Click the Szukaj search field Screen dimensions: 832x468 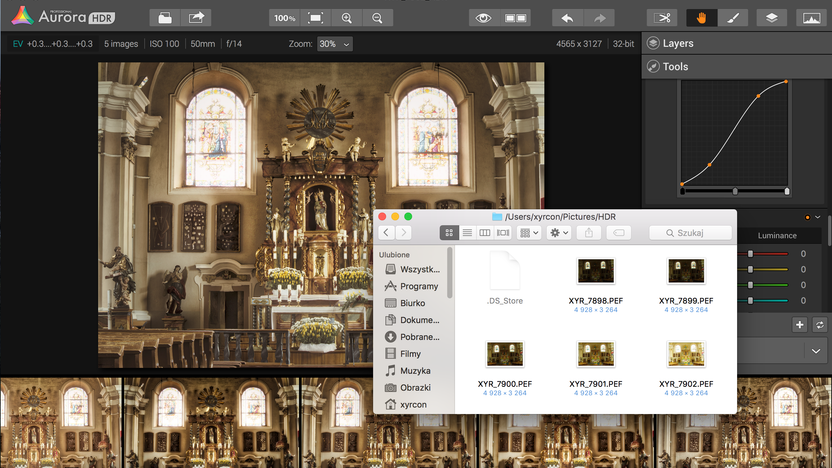tap(690, 232)
